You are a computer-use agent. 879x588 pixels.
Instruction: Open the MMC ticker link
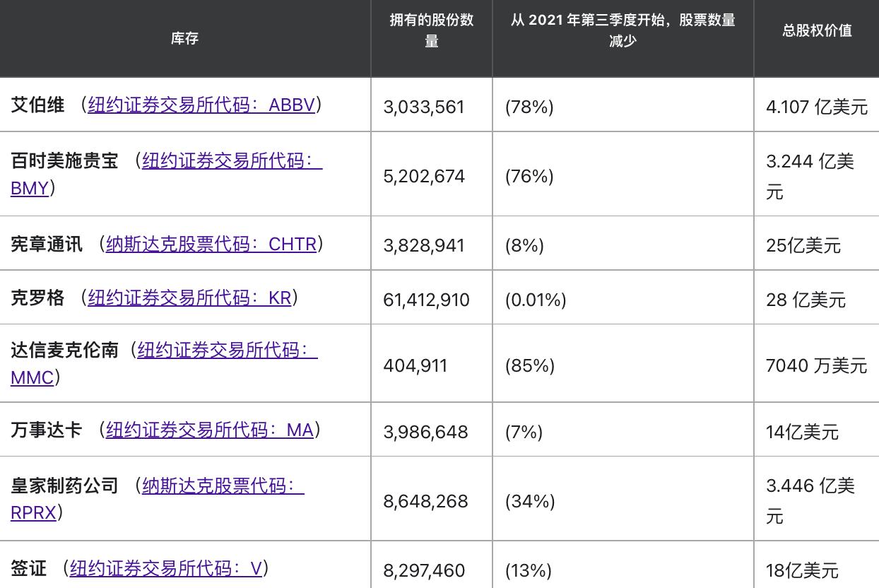point(164,364)
